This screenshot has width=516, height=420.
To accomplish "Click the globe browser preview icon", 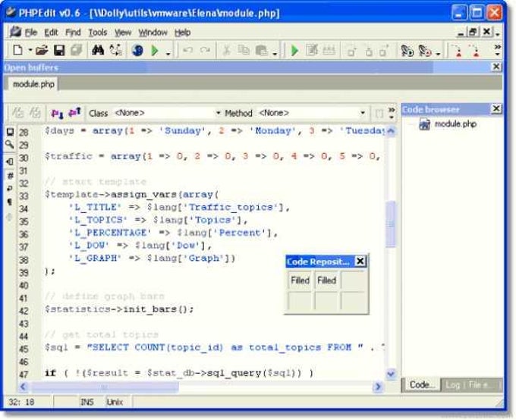I will pyautogui.click(x=137, y=51).
